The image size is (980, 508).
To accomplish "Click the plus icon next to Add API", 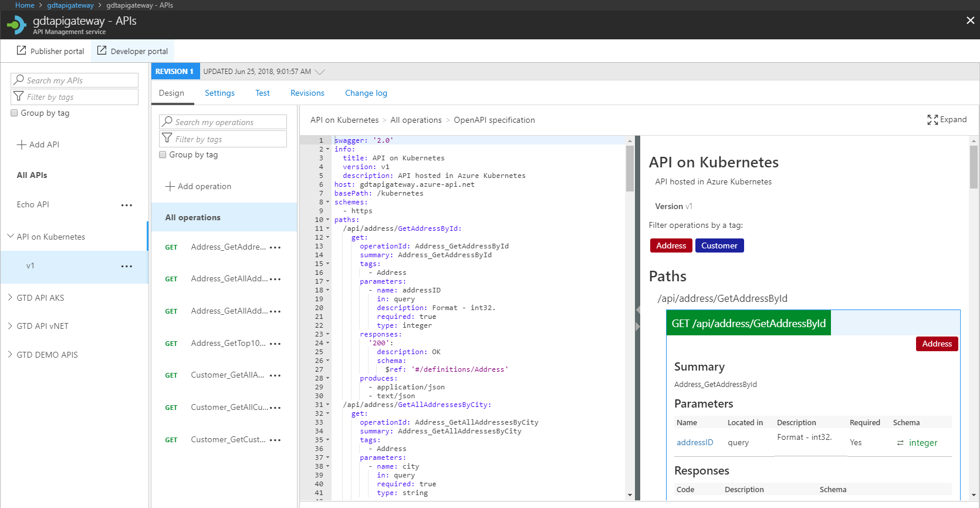I will [22, 144].
